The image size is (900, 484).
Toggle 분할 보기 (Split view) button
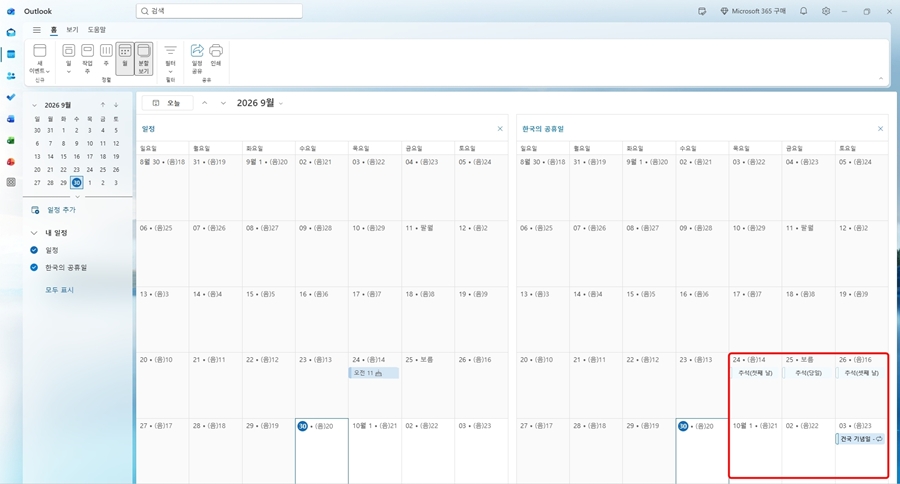click(143, 59)
